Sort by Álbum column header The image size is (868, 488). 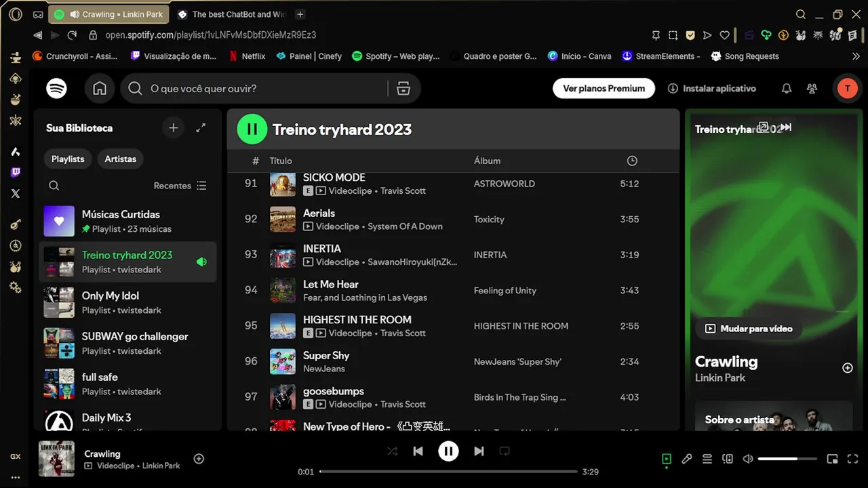pyautogui.click(x=487, y=161)
